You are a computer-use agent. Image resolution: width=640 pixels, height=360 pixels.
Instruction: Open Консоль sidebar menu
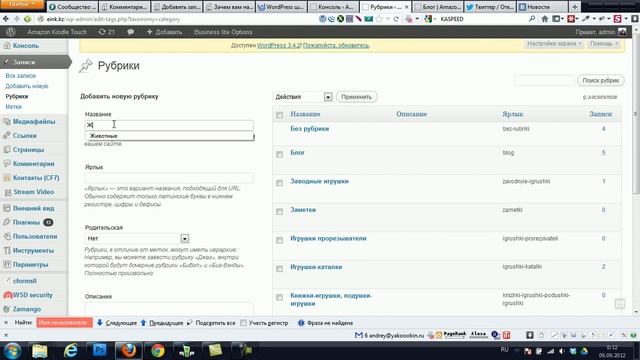(25, 46)
